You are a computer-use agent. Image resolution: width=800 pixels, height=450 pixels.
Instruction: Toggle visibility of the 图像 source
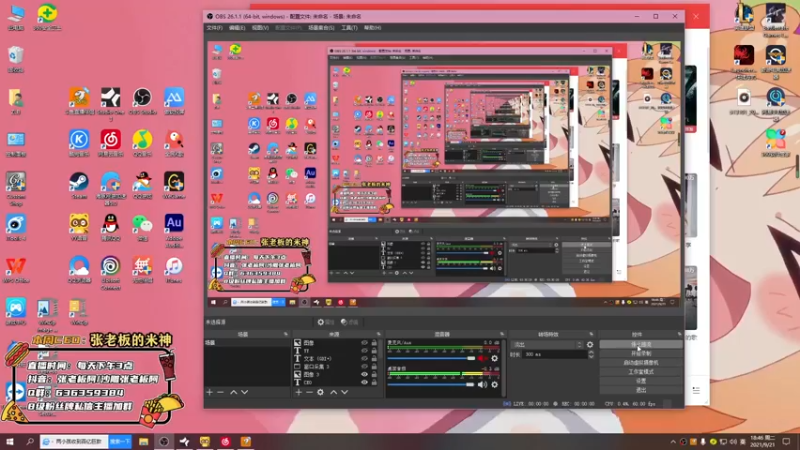pyautogui.click(x=364, y=343)
